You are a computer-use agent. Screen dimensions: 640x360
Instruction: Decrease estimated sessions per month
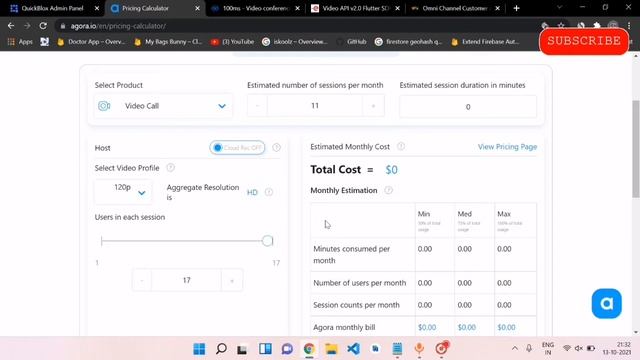257,106
